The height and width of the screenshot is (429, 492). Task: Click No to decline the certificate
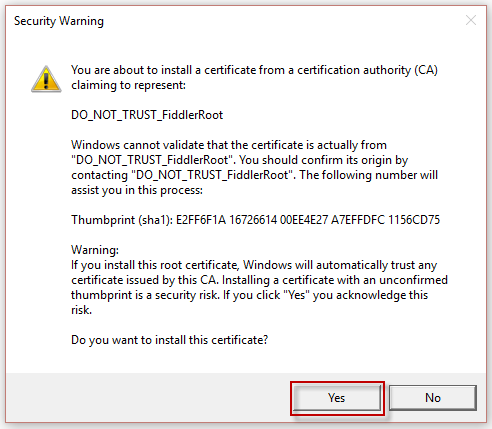point(433,398)
